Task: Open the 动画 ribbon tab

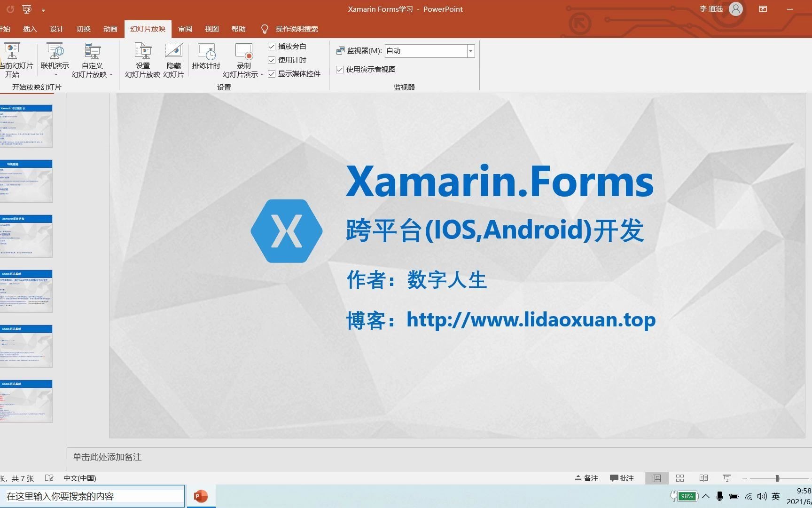Action: [110, 29]
